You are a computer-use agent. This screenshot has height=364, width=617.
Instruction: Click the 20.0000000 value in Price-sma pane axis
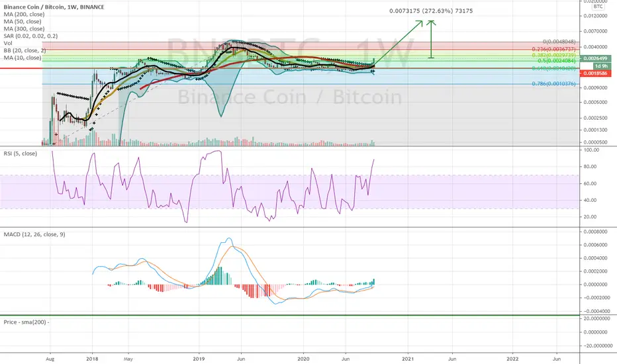pos(597,318)
